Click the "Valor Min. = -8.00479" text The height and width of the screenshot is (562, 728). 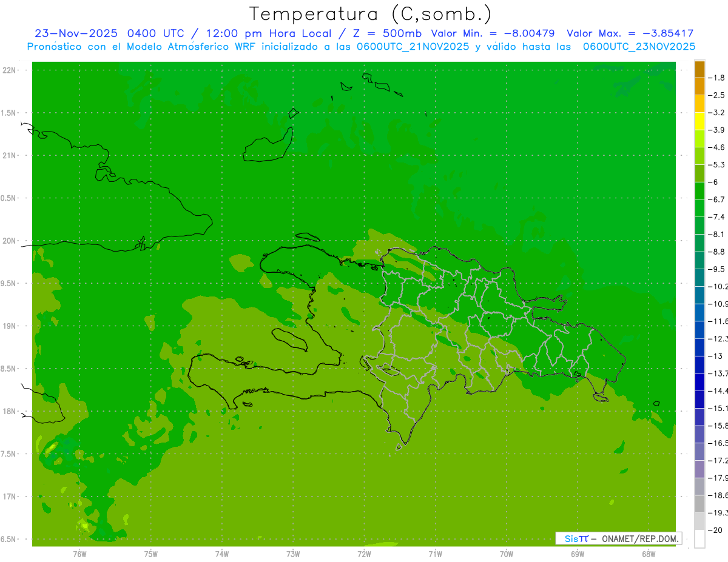coord(493,33)
